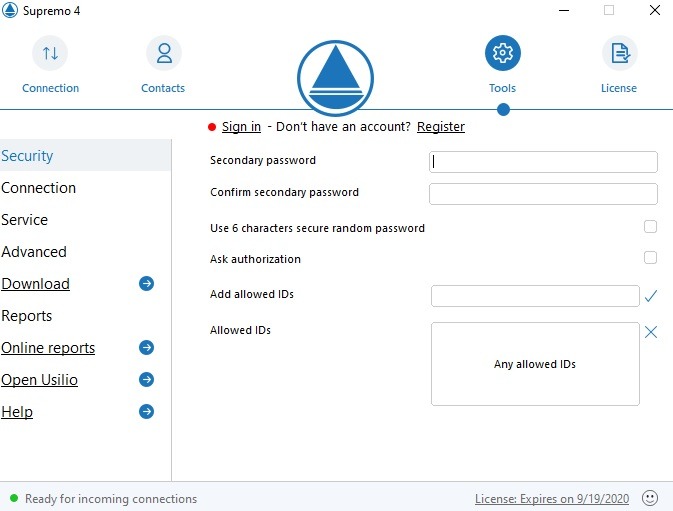Click the smiley feedback icon
Viewport: 673px width, 511px height.
(650, 498)
